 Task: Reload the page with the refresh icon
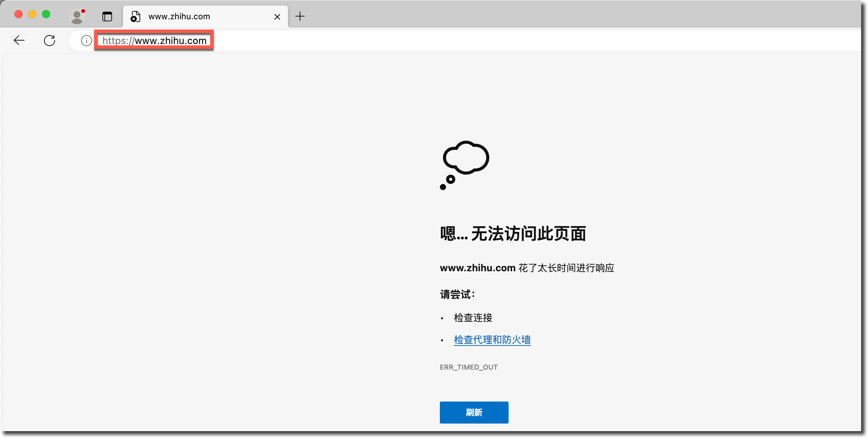coord(49,41)
